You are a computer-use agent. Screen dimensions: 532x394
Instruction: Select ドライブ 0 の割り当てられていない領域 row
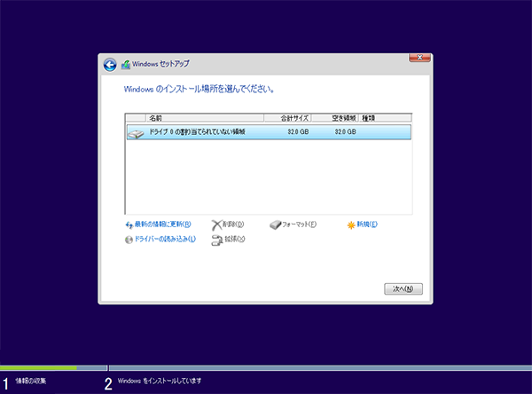tap(269, 132)
